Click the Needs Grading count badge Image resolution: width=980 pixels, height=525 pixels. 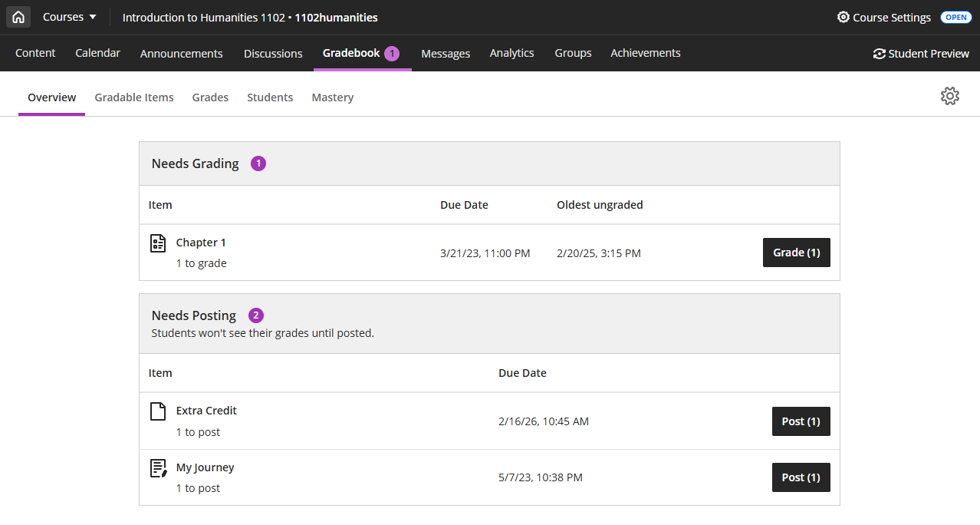[x=258, y=163]
